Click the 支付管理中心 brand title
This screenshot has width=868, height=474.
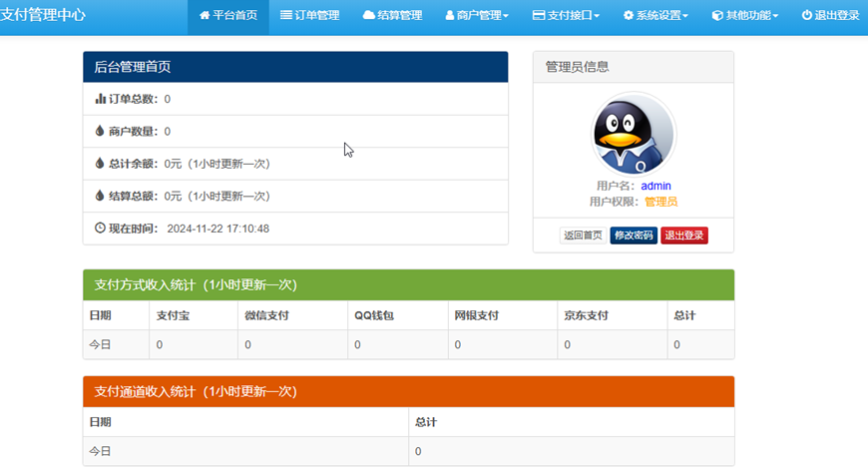pyautogui.click(x=43, y=15)
